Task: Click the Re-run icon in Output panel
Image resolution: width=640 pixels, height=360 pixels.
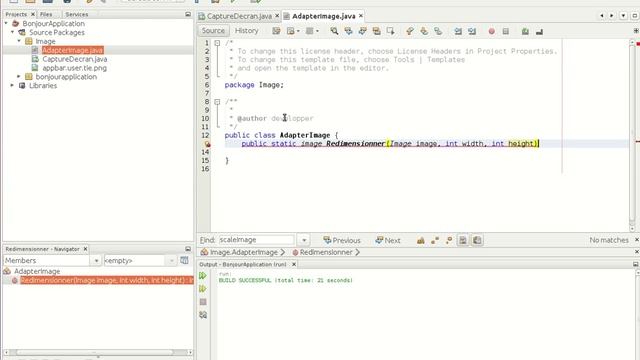Action: click(x=203, y=276)
